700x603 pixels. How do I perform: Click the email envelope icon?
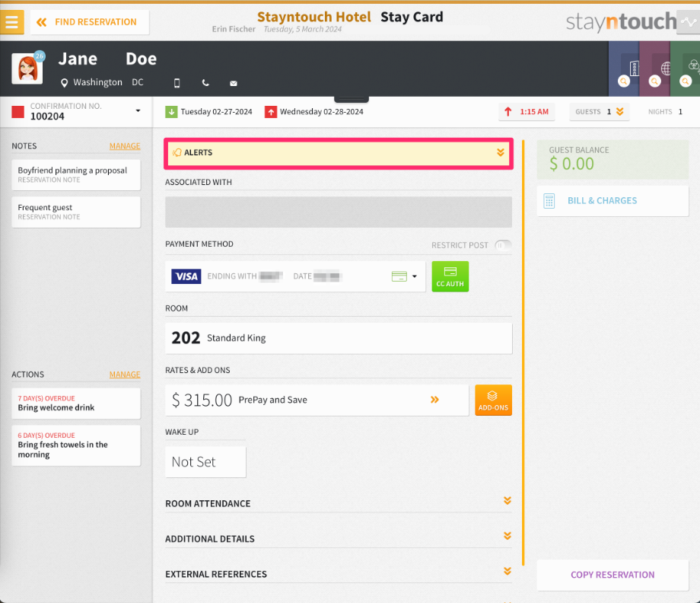coord(234,84)
